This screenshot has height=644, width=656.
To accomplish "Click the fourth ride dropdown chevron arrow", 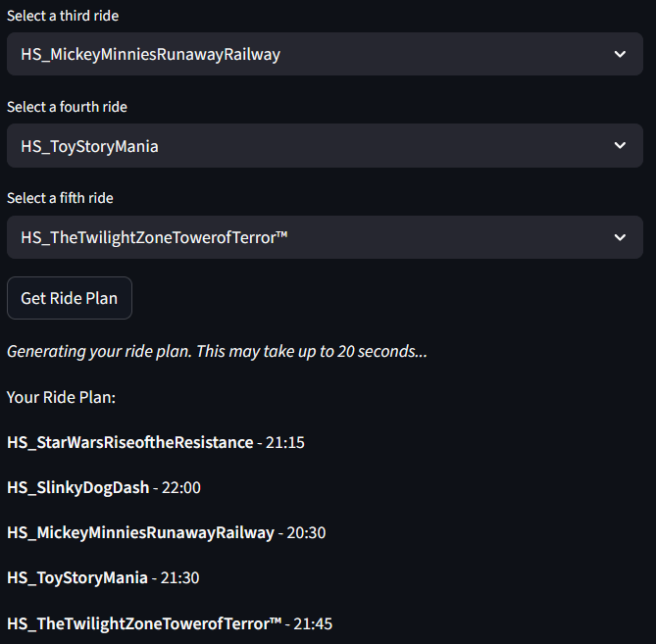I will 620,146.
